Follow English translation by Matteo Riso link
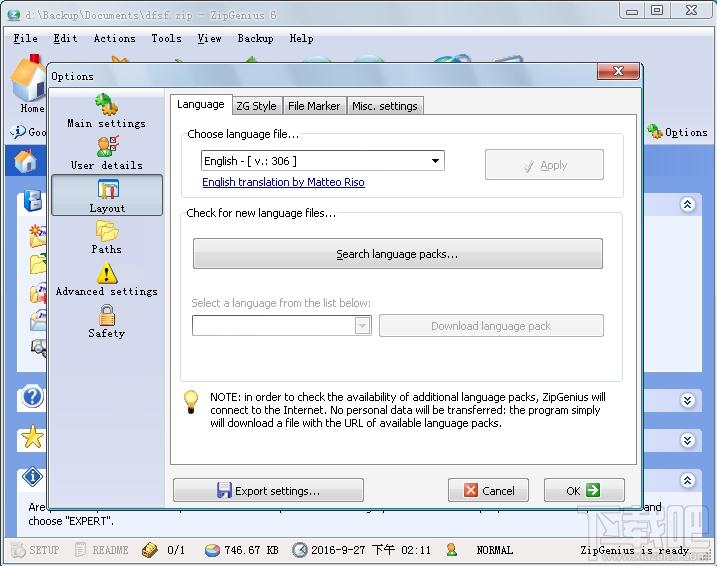Viewport: 717px width, 566px height. [x=284, y=182]
